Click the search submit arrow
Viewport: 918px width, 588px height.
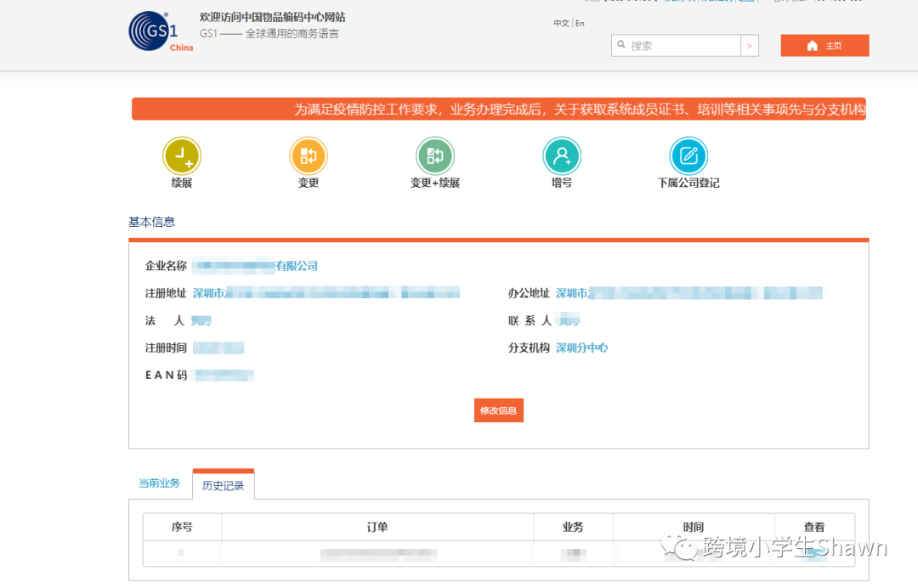tap(748, 45)
